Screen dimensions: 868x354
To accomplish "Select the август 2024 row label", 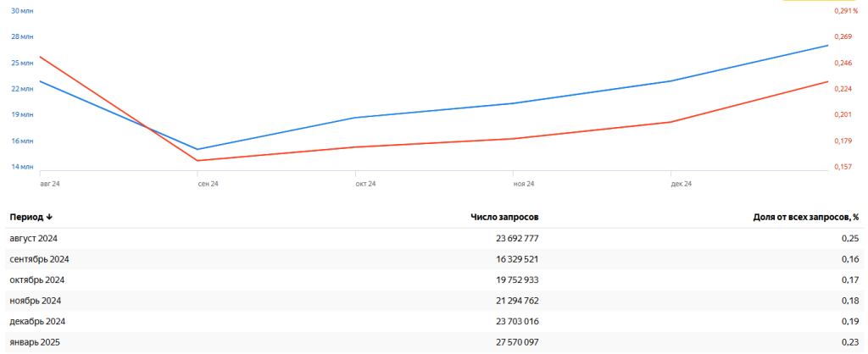I will point(34,239).
